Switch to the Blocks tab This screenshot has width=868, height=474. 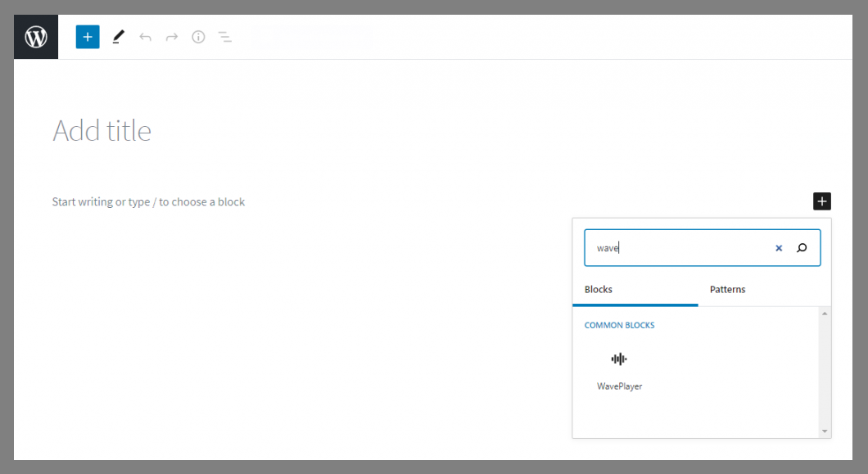599,290
